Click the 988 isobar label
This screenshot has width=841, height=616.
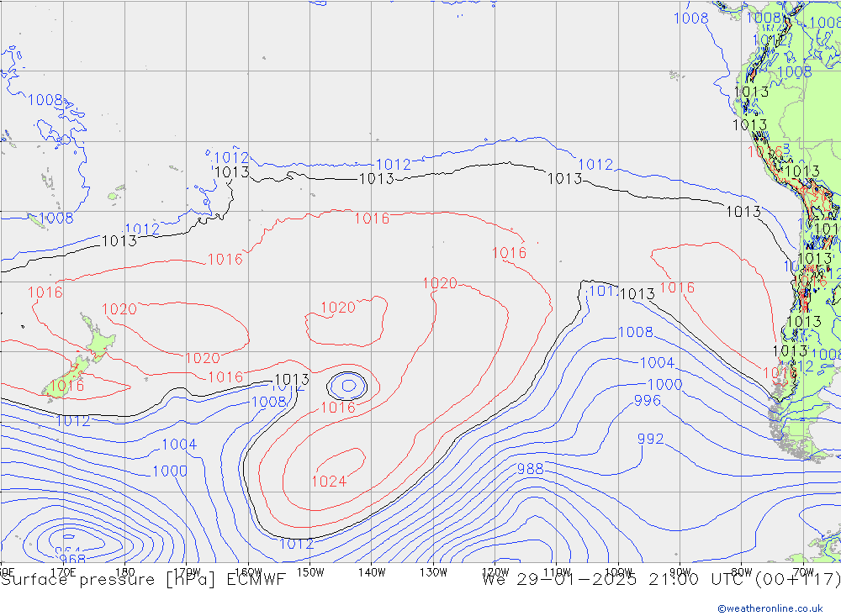531,469
